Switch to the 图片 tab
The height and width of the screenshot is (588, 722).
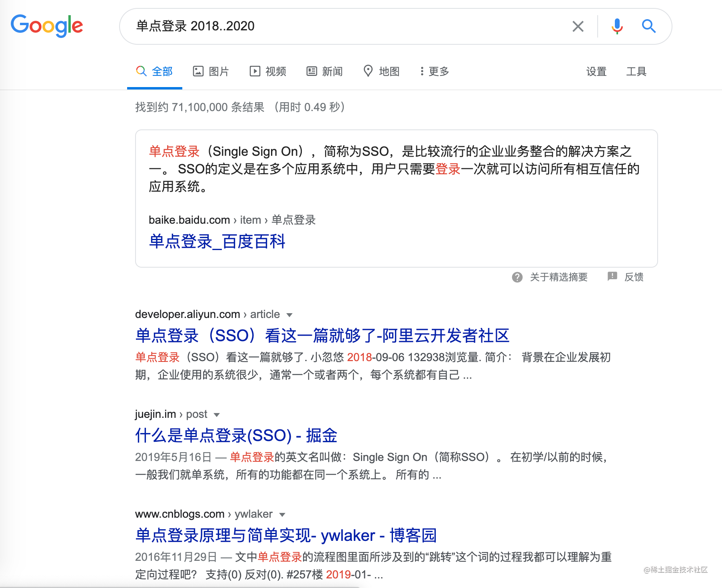click(x=211, y=72)
